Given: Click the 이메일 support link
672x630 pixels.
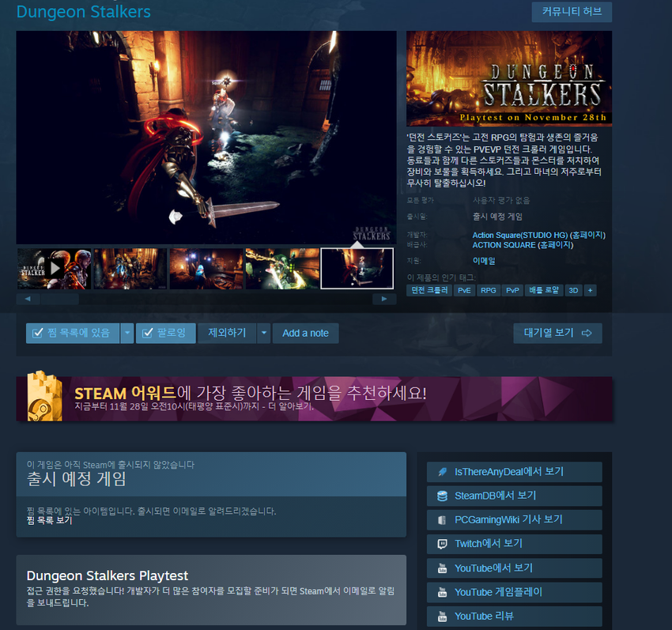Looking at the screenshot, I should (484, 261).
